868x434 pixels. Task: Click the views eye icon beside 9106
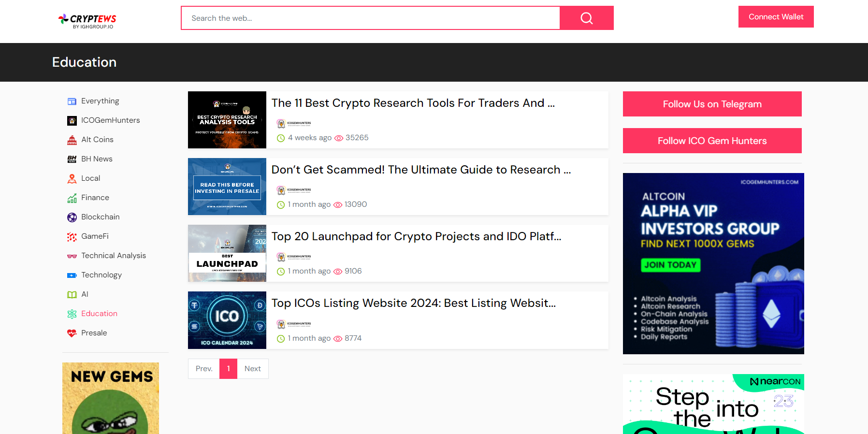(x=338, y=272)
